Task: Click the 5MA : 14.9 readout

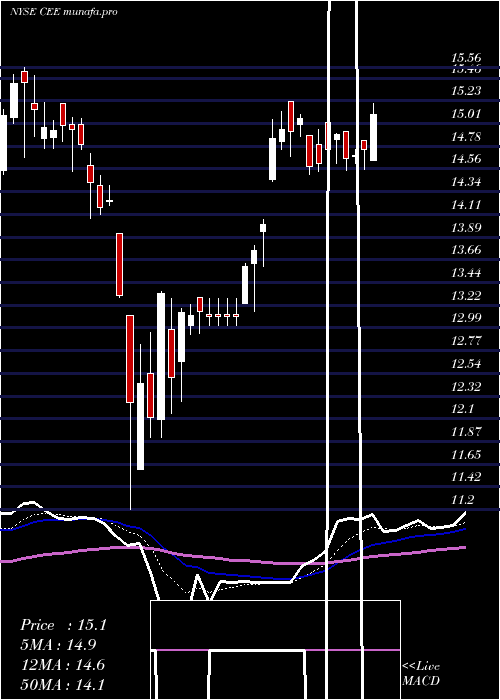Action: tap(58, 645)
